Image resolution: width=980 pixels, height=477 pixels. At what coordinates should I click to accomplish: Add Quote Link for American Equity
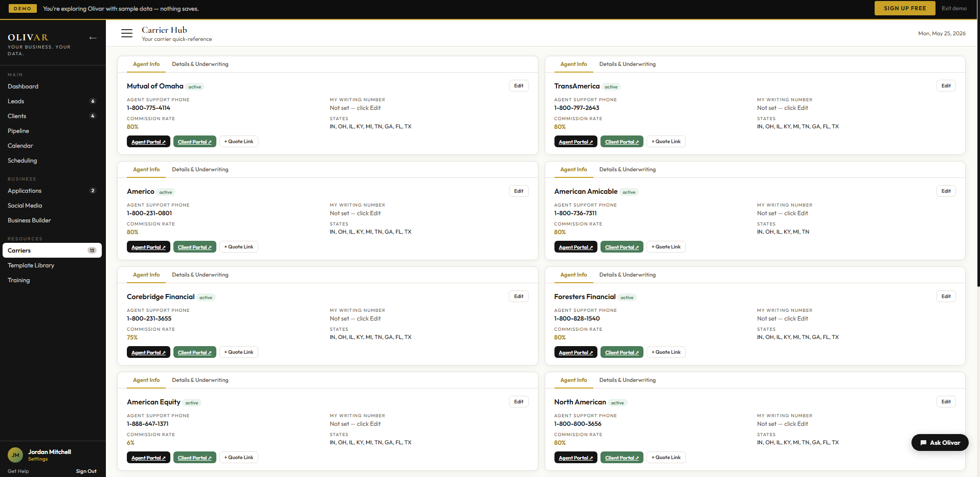click(239, 458)
